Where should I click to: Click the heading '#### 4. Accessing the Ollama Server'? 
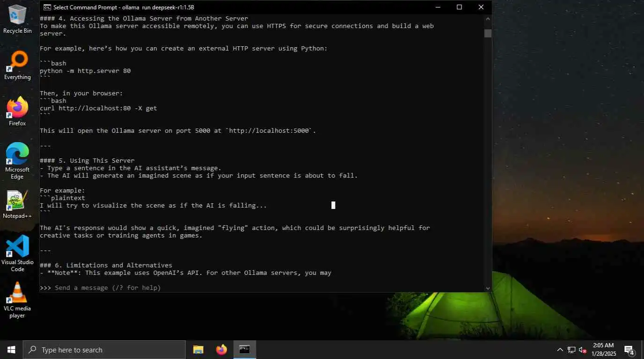(x=144, y=18)
